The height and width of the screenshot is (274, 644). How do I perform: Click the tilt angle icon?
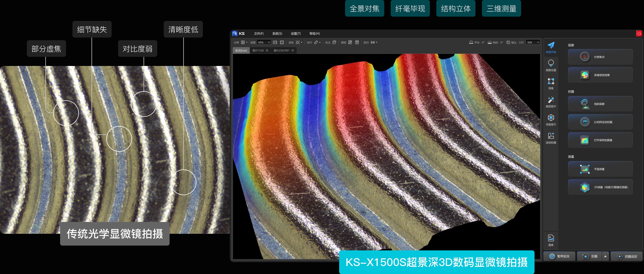point(490,42)
